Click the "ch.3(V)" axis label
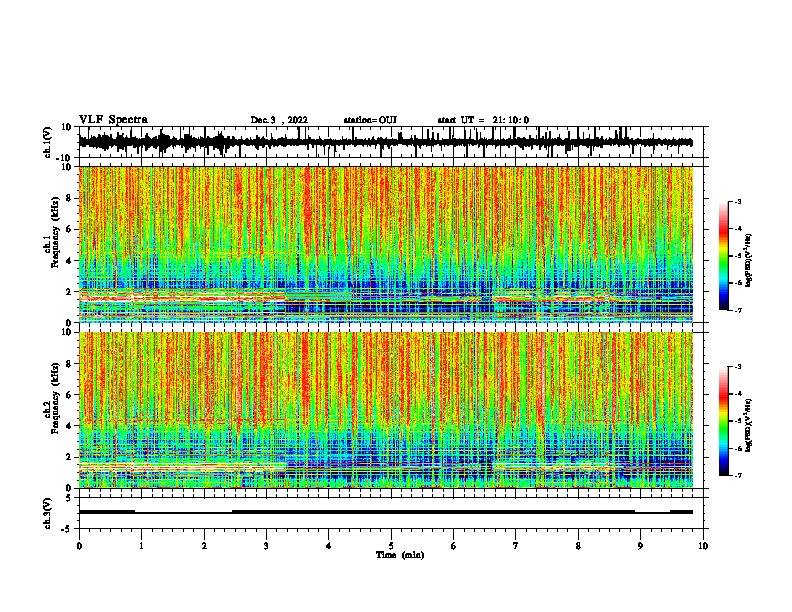 click(x=48, y=514)
